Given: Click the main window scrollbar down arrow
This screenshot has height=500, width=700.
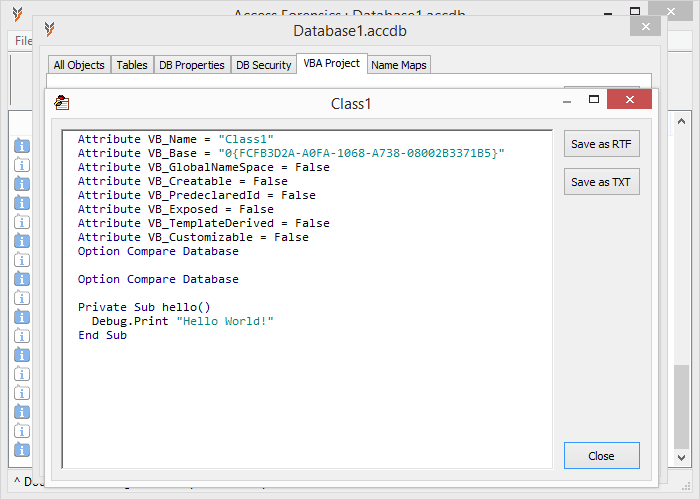Looking at the screenshot, I should 681,457.
